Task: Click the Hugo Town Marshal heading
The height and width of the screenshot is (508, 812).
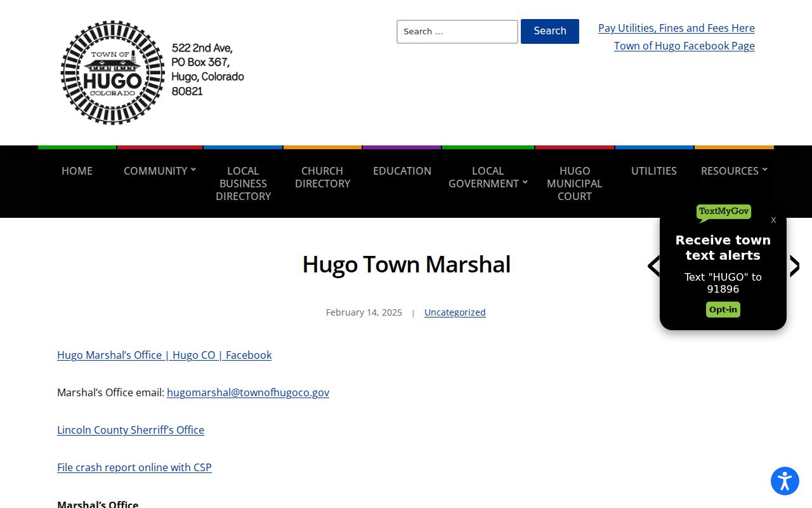Action: 407,264
